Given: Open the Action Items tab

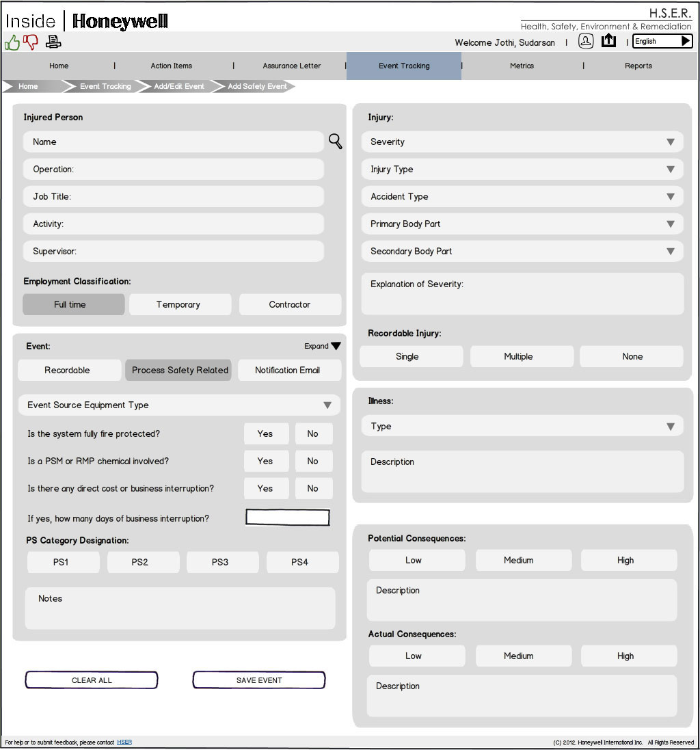Looking at the screenshot, I should 172,66.
